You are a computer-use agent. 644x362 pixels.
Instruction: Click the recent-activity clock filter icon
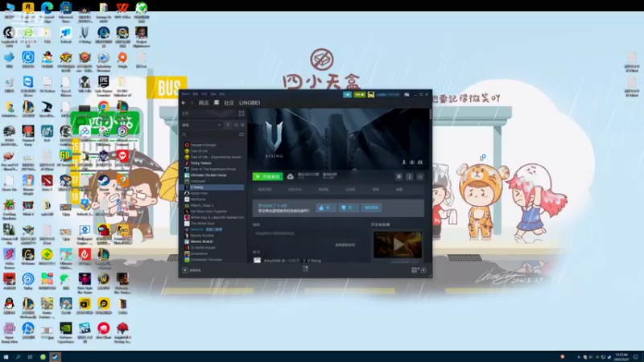(236, 125)
